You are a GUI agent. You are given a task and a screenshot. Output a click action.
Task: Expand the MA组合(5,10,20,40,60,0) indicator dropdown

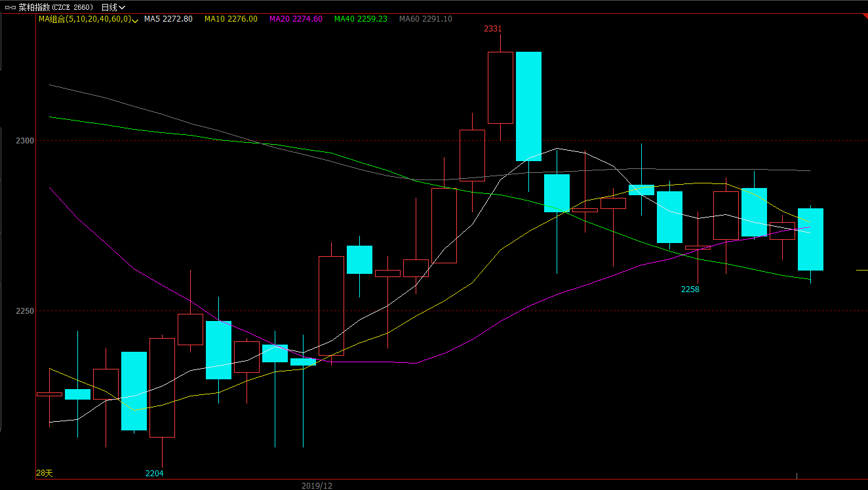pyautogui.click(x=88, y=19)
